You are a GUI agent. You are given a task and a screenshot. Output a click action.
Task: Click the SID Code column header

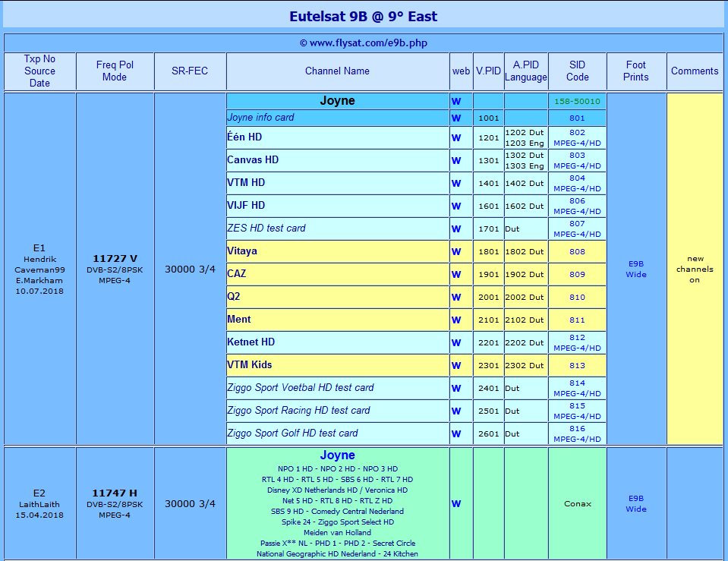[x=577, y=71]
